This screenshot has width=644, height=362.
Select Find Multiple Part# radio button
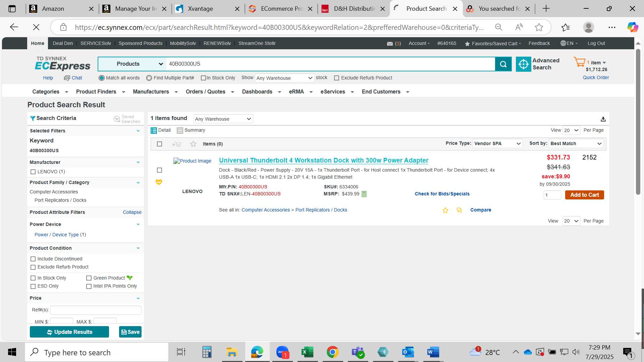[149, 78]
